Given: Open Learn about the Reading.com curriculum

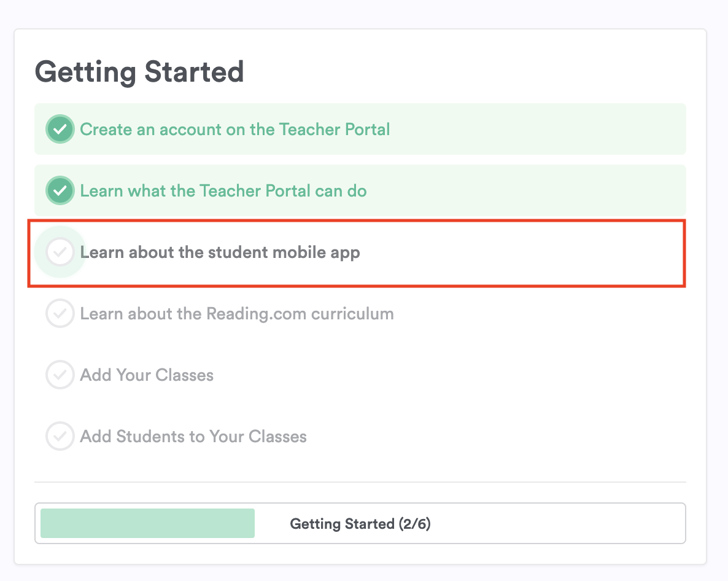Looking at the screenshot, I should pyautogui.click(x=237, y=314).
